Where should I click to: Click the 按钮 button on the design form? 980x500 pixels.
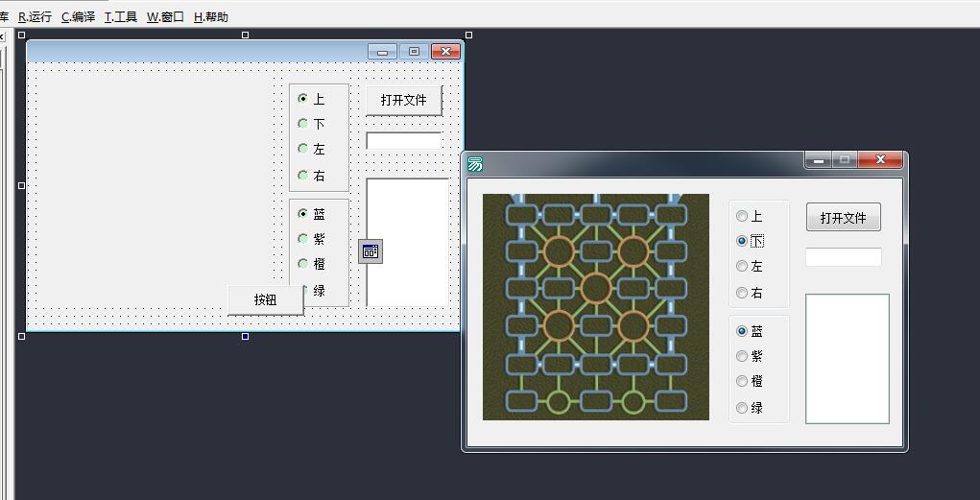coord(266,299)
